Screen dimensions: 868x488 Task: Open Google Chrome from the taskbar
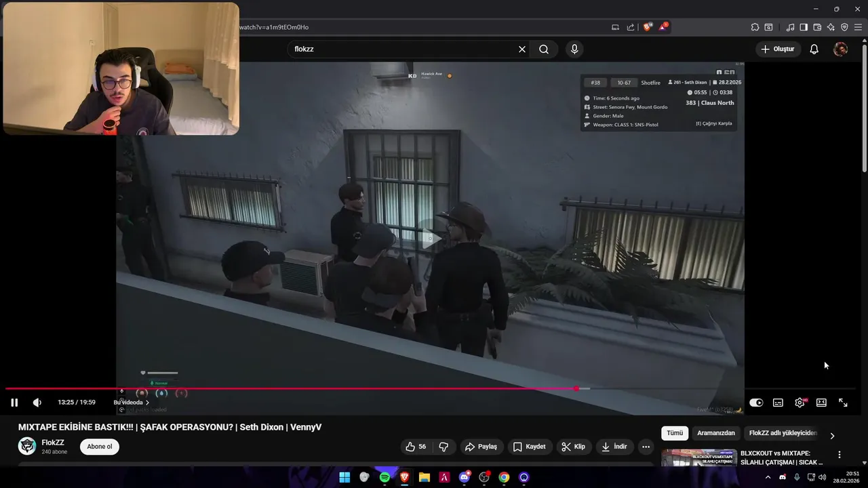[x=504, y=477]
